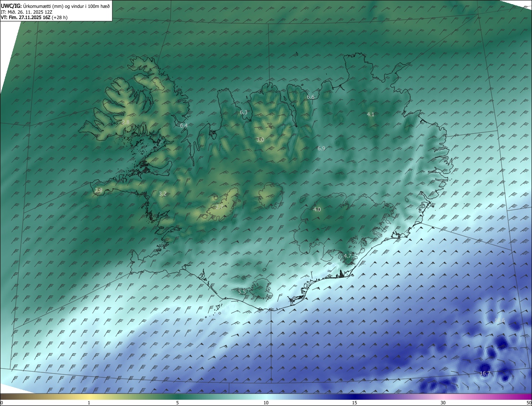Click the 3.0 value label in north Iceland

(x=260, y=140)
